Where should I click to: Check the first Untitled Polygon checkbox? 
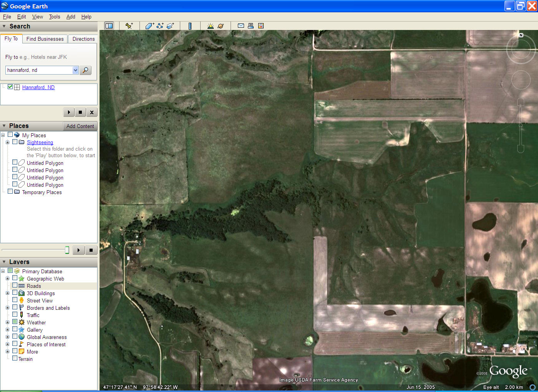[15, 162]
